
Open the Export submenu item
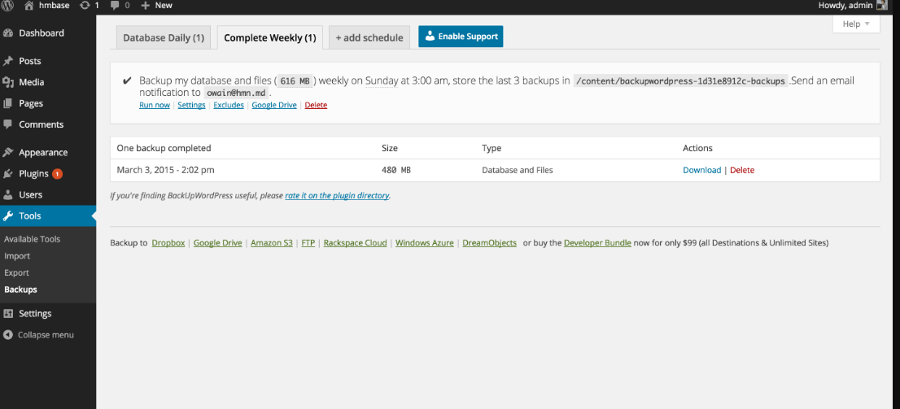pyautogui.click(x=17, y=273)
